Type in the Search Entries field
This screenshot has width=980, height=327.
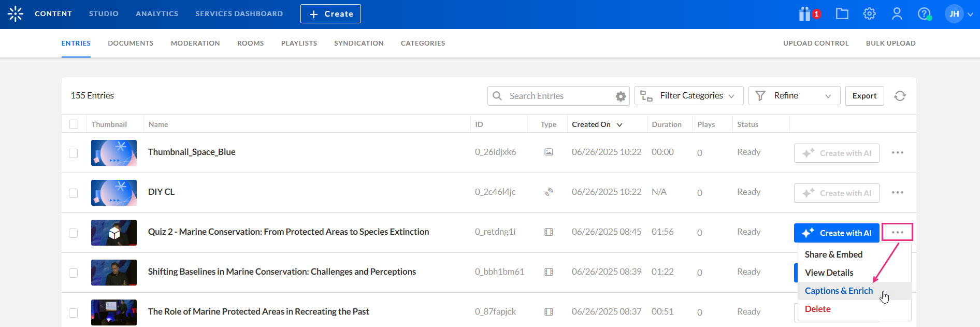pyautogui.click(x=559, y=96)
